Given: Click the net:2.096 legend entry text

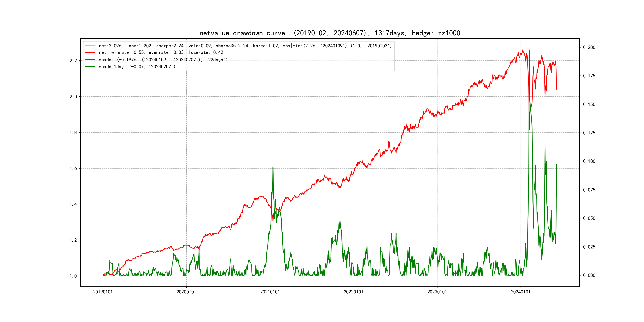Looking at the screenshot, I should pos(245,46).
